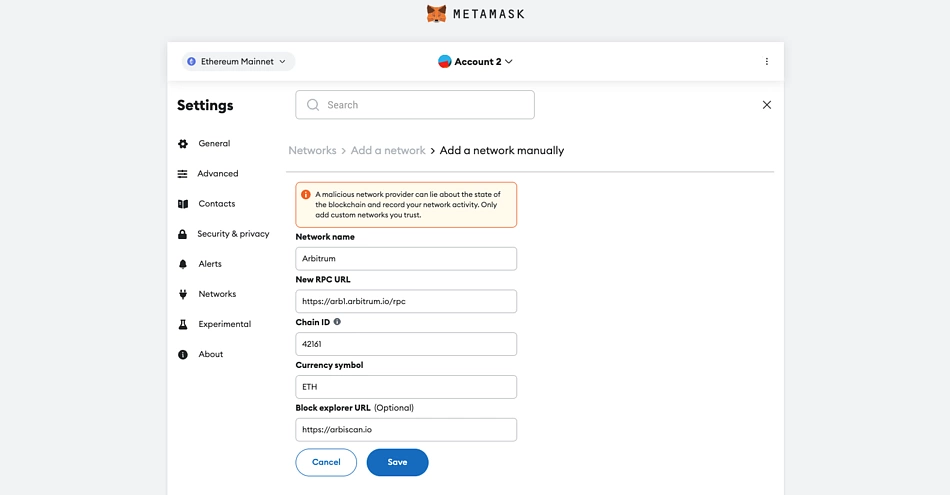Viewport: 950px width, 495px height.
Task: Open the three-dot account options menu
Action: [766, 61]
